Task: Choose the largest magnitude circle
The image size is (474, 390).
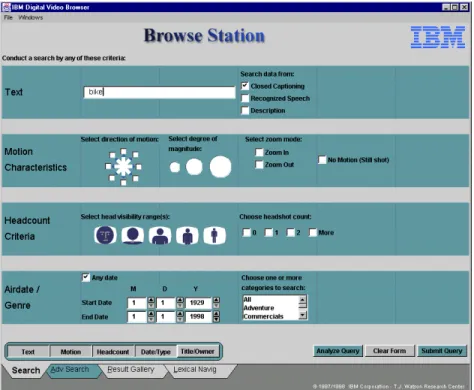Action: [220, 166]
